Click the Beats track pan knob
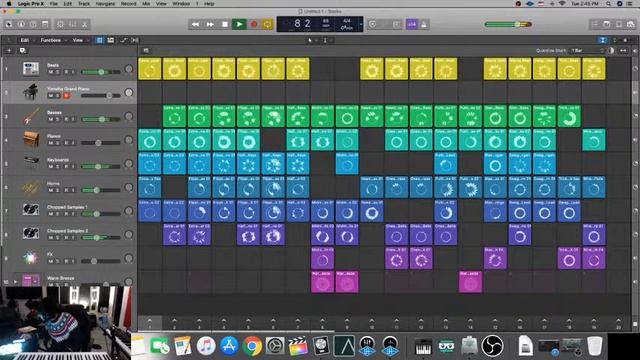Viewport: 640px width, 360px height. (x=129, y=69)
